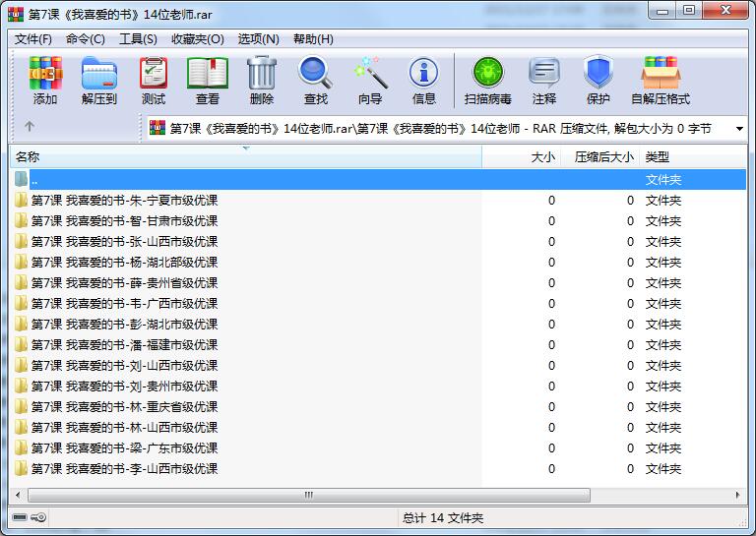Click the drive icon in status bar
Viewport: 756px width, 536px height.
coord(20,517)
